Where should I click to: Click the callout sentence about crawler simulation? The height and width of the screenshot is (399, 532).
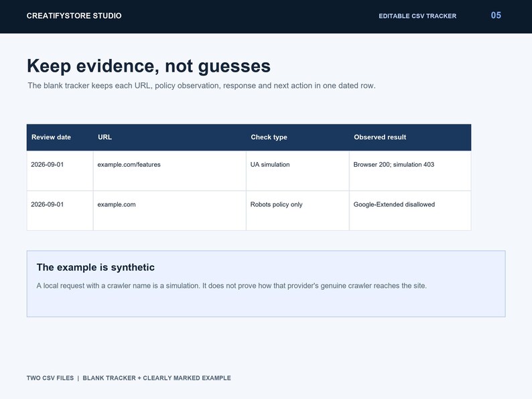click(231, 286)
